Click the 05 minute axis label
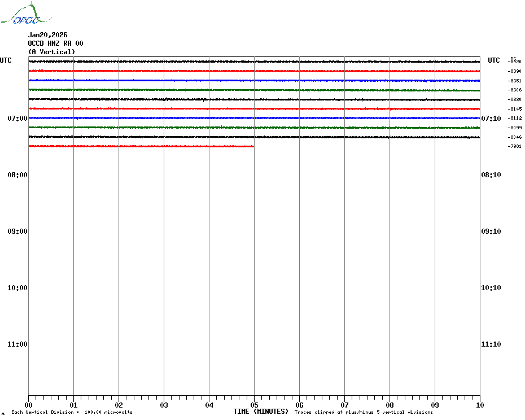 (255, 405)
